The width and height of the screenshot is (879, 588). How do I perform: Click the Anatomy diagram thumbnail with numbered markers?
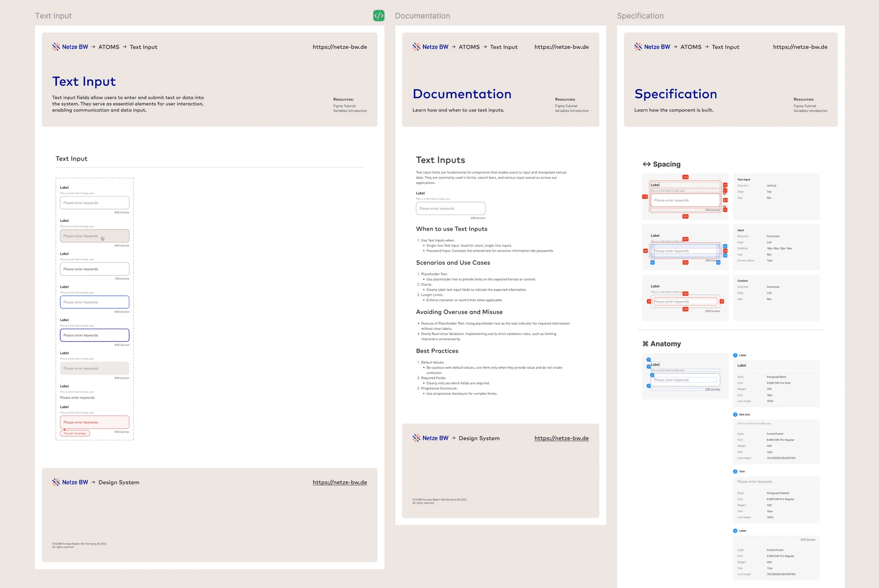[x=685, y=376]
